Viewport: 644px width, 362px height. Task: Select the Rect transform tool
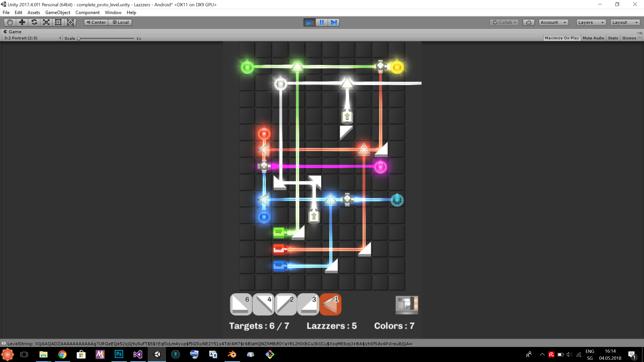(x=58, y=22)
